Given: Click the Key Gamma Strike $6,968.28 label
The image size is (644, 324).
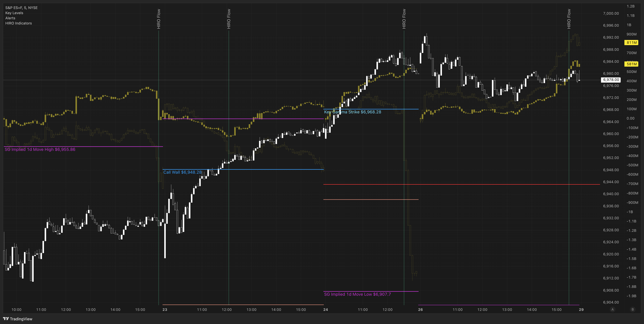Looking at the screenshot, I should [x=352, y=112].
